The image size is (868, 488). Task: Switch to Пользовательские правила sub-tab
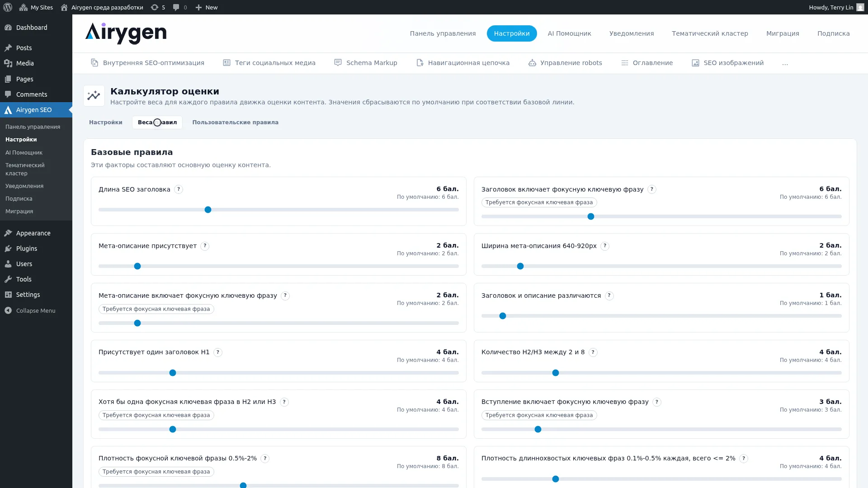pos(235,122)
